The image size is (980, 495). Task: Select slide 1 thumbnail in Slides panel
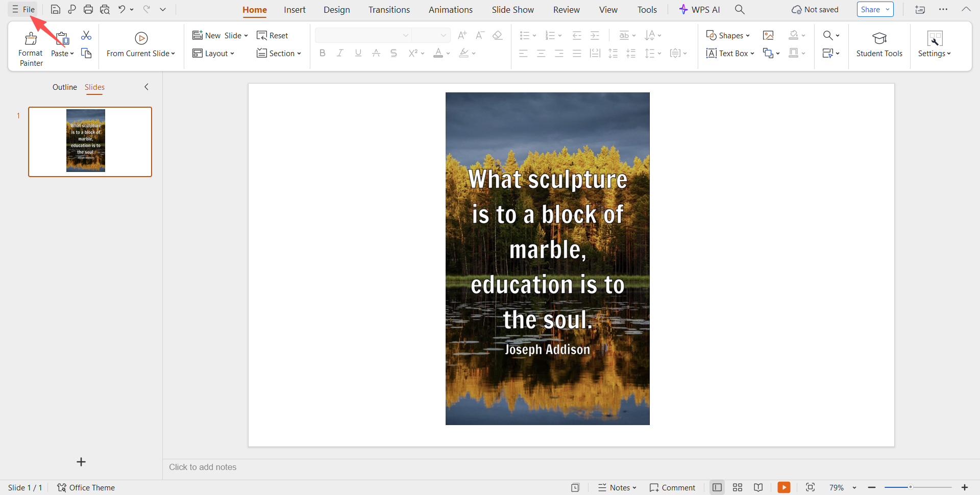click(x=90, y=141)
